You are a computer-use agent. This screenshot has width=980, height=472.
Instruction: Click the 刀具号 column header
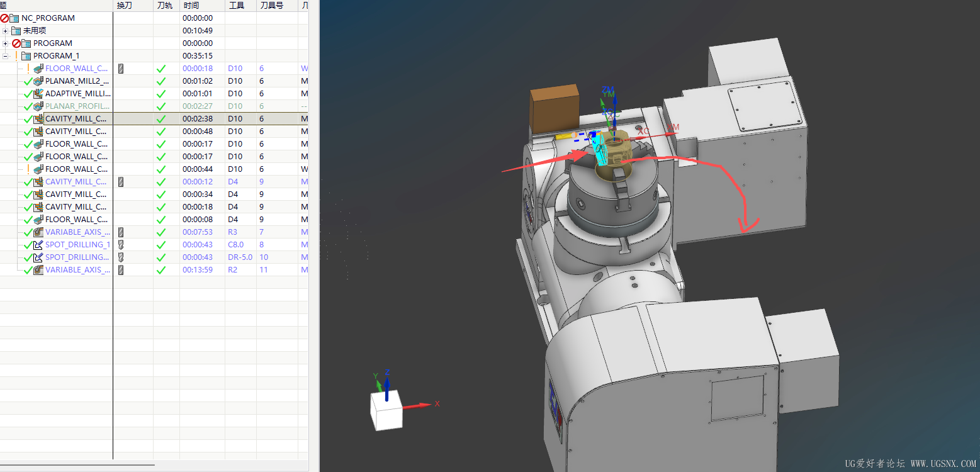tap(277, 6)
